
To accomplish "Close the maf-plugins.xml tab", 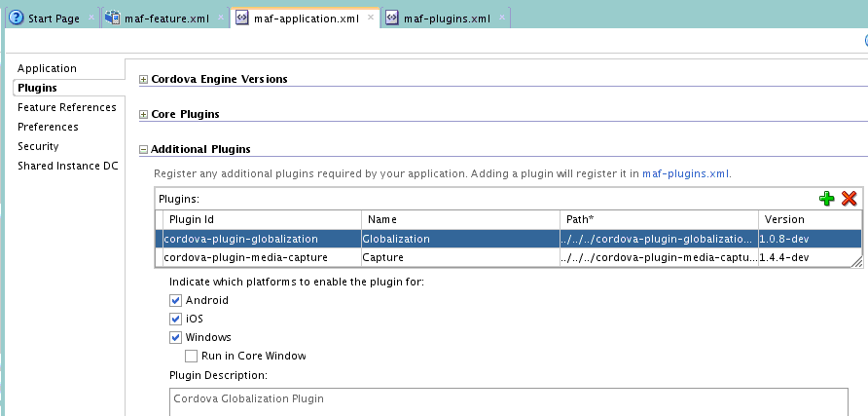I will (501, 18).
